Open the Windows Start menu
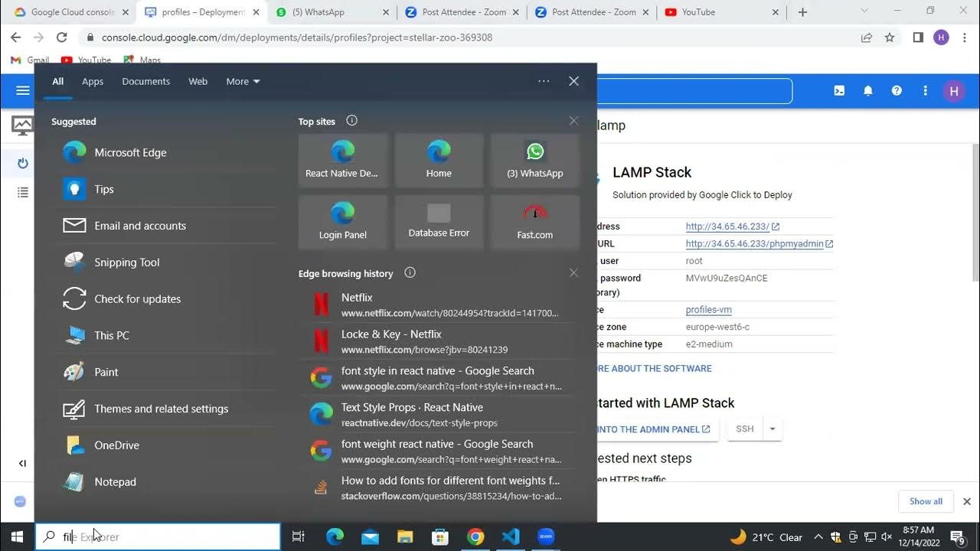This screenshot has width=980, height=551. pos(18,537)
